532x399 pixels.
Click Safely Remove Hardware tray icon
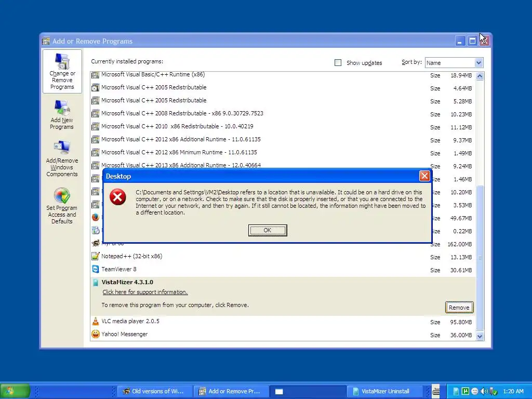[493, 391]
